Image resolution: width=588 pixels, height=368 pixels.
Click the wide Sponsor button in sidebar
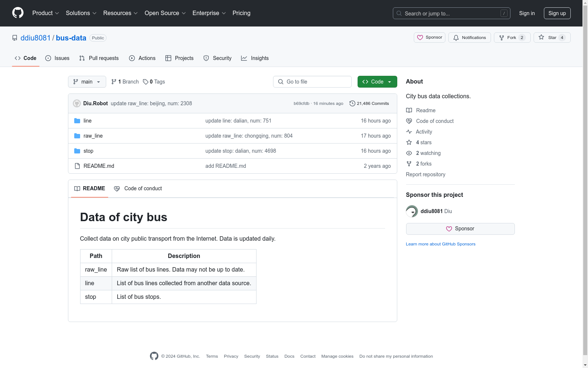click(460, 229)
